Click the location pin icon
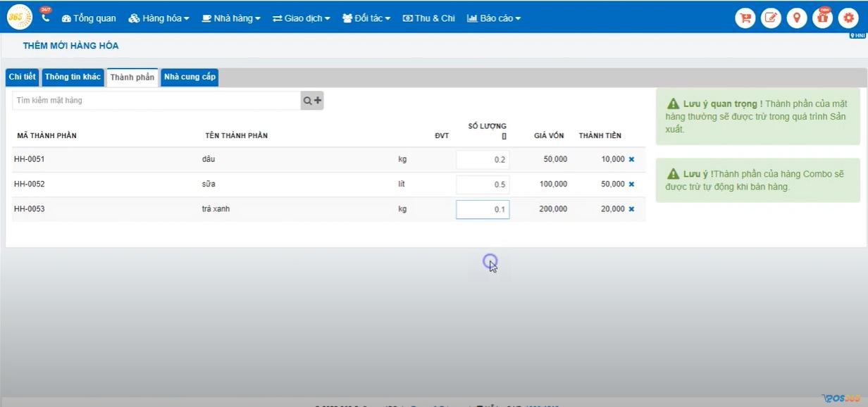This screenshot has width=868, height=407. 796,18
